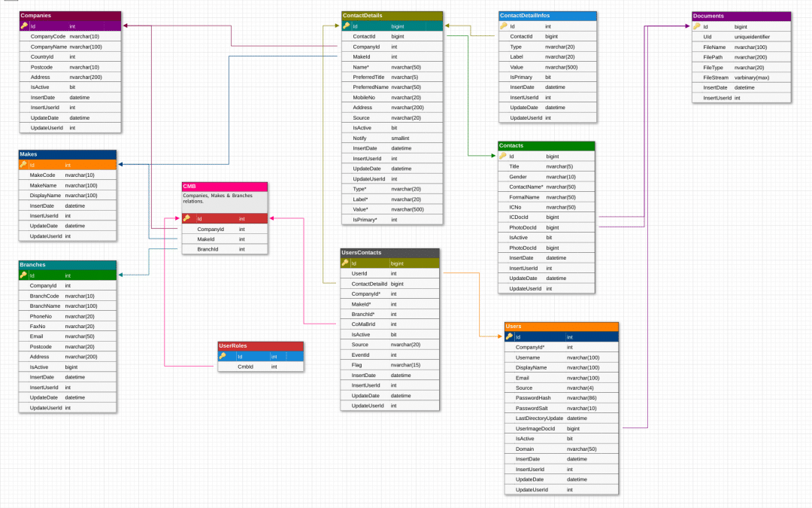
Task: Click the pink CMB table header
Action: [225, 187]
